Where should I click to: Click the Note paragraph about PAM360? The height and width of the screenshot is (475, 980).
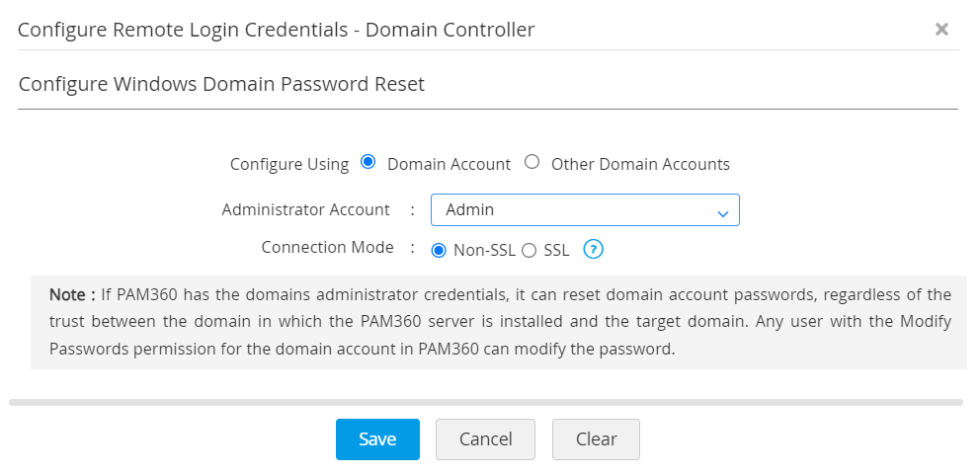[500, 322]
